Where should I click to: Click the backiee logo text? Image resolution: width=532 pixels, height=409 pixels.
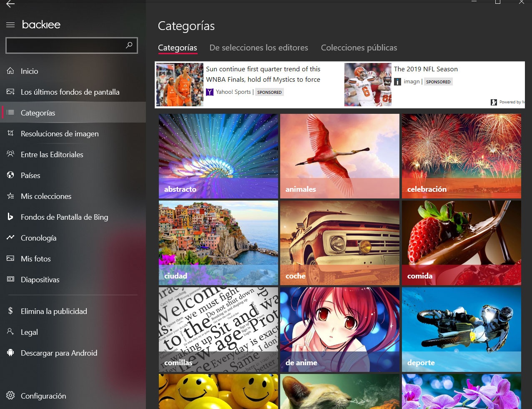coord(41,25)
